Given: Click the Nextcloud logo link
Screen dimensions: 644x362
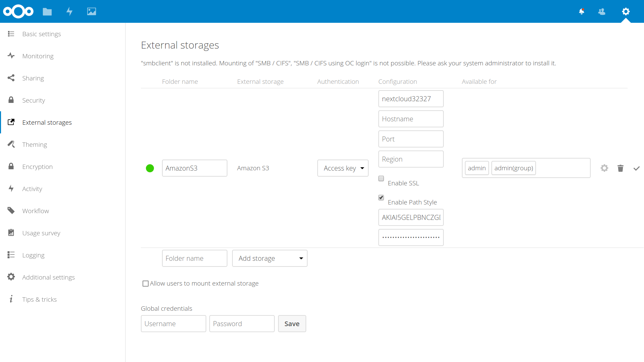Looking at the screenshot, I should coord(18,12).
